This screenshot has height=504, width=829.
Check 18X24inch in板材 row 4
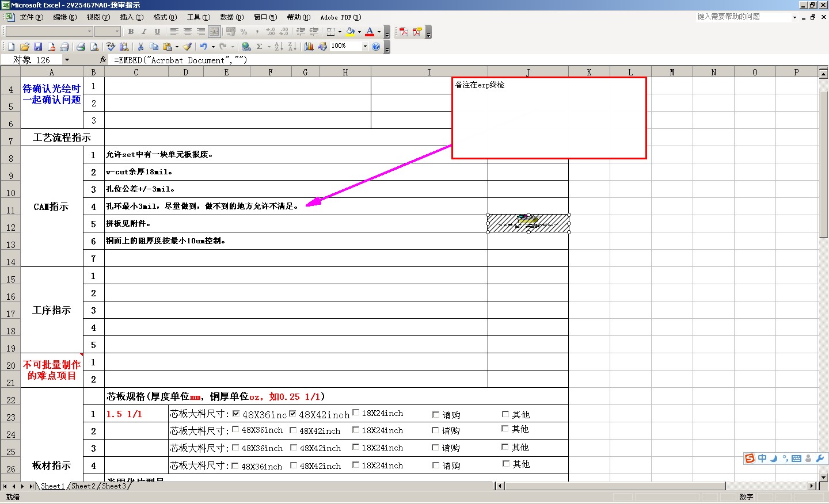pyautogui.click(x=356, y=464)
